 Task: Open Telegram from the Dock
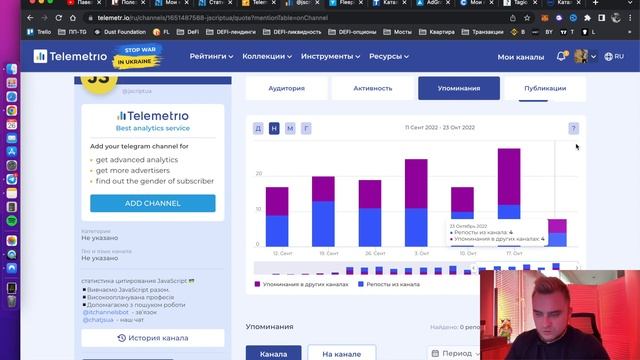coord(12,179)
